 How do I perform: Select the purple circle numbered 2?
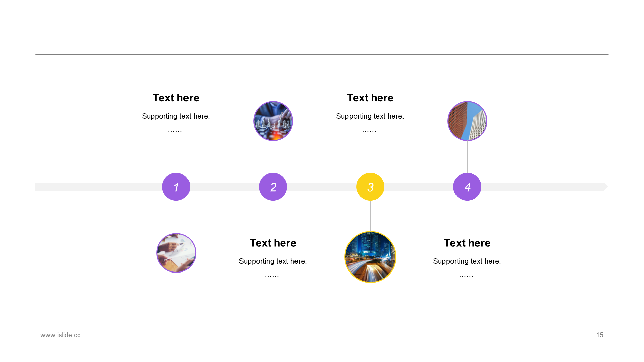pyautogui.click(x=273, y=187)
